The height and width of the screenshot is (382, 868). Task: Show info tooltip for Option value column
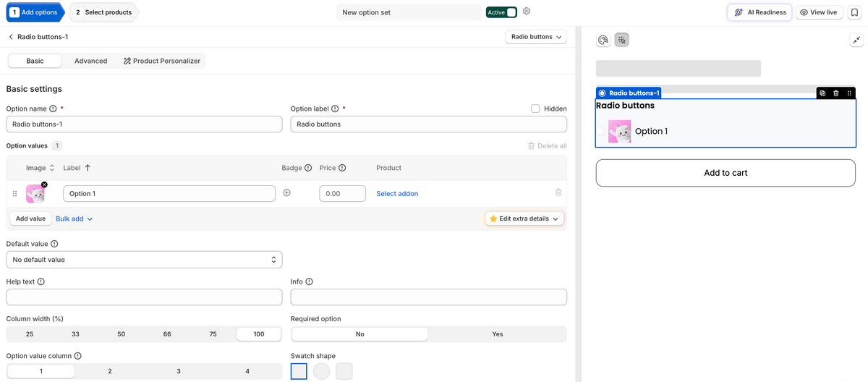pos(77,356)
